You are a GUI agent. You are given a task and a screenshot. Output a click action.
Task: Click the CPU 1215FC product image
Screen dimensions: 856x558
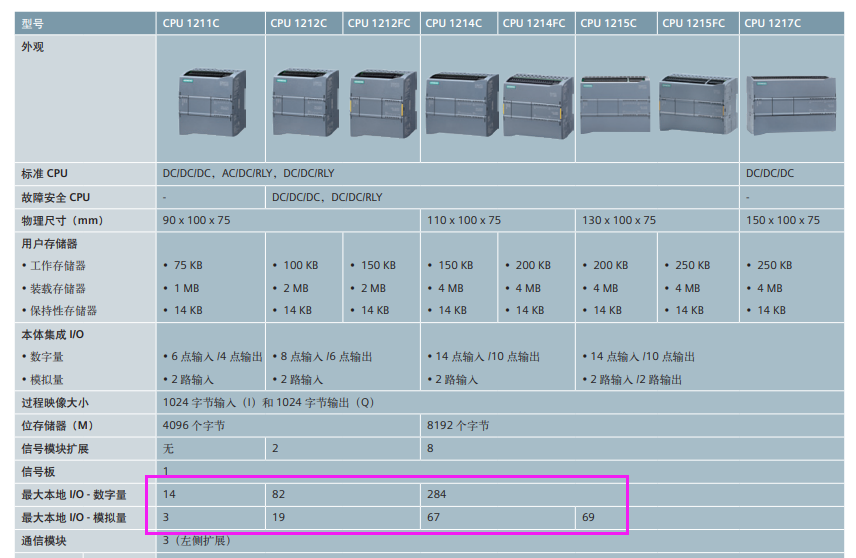coord(698,104)
